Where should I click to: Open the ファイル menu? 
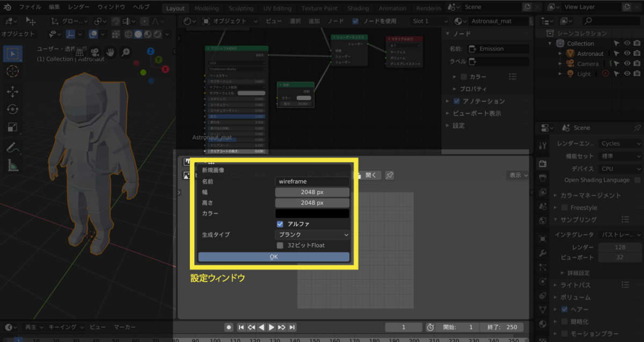pos(30,7)
